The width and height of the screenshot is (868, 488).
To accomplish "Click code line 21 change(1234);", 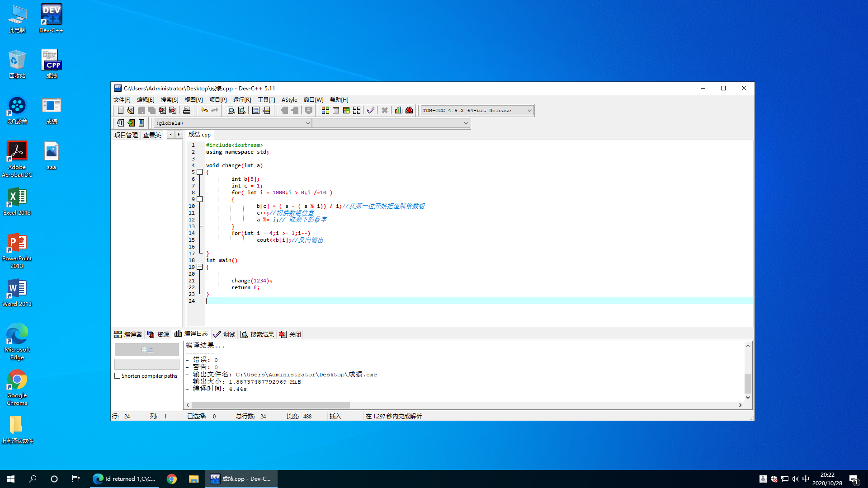I will tap(252, 281).
